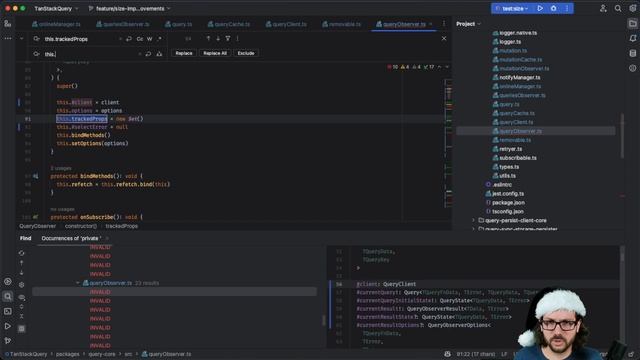
Task: Go to previous occurrence arrow in search bar
Action: click(208, 38)
